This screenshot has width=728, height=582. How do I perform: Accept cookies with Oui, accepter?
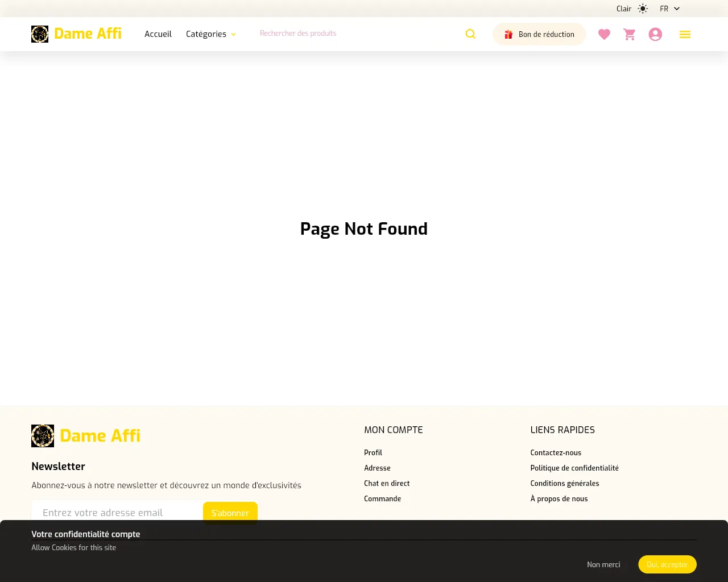point(667,564)
